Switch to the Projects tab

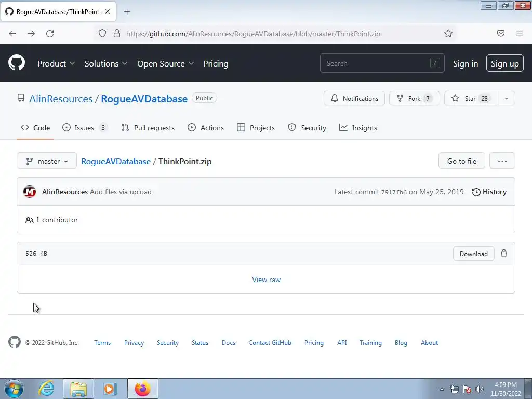point(256,128)
